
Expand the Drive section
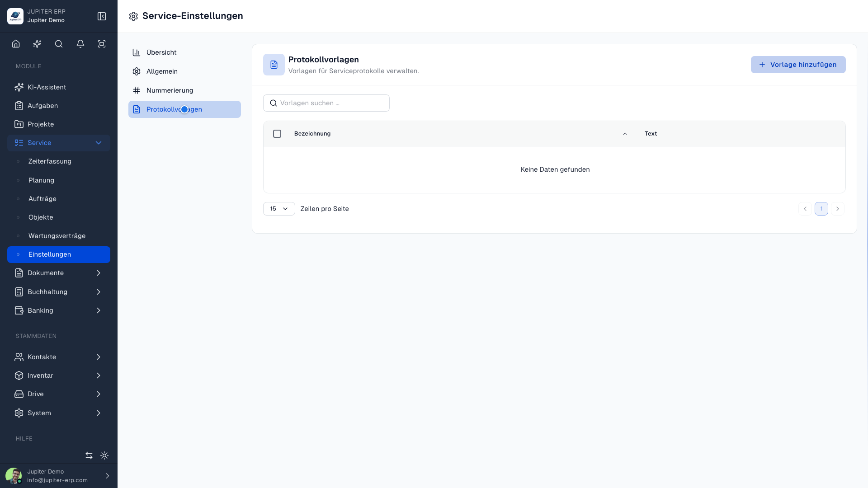[x=59, y=394]
